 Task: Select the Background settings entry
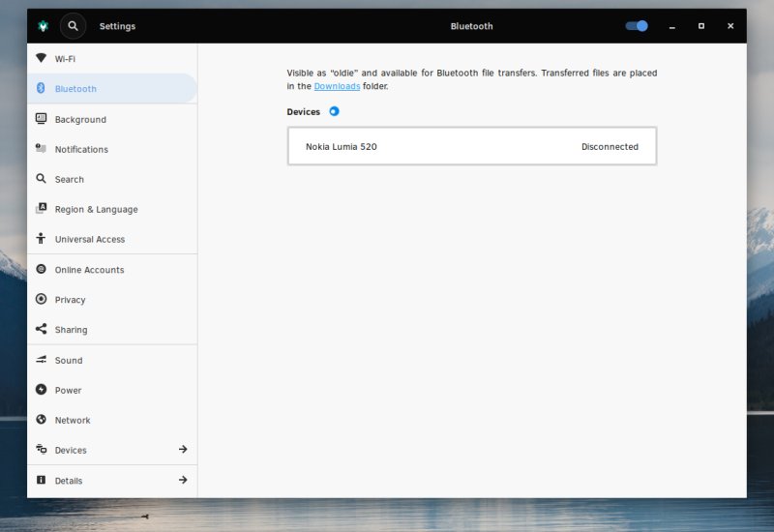tap(112, 119)
